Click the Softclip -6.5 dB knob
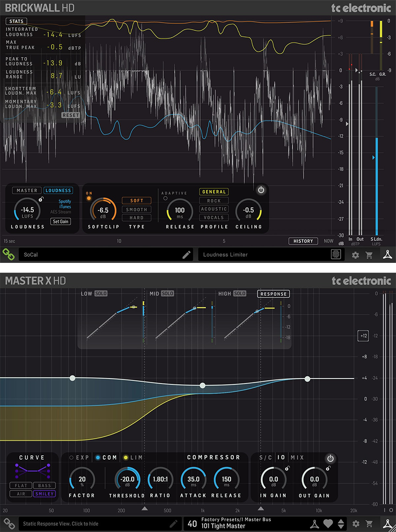 (103, 210)
